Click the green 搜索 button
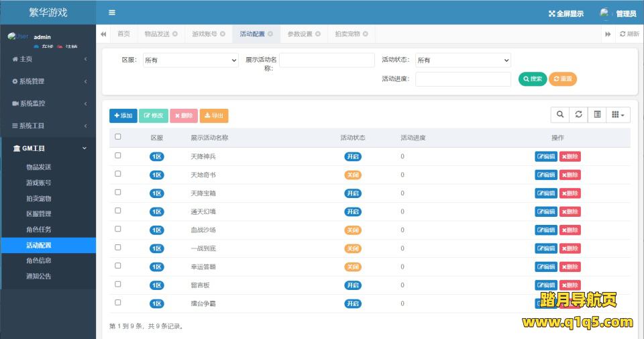Screen dimensions: 644x339 [532, 79]
